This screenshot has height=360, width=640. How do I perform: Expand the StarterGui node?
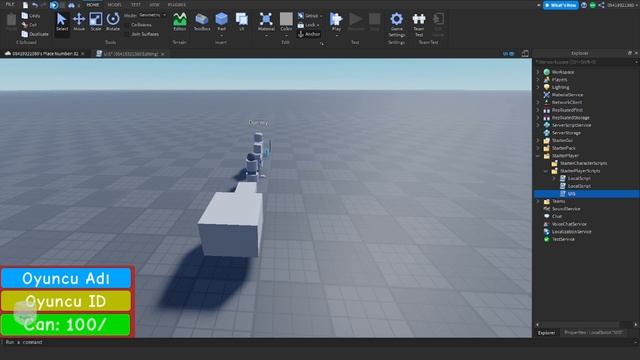coord(538,140)
